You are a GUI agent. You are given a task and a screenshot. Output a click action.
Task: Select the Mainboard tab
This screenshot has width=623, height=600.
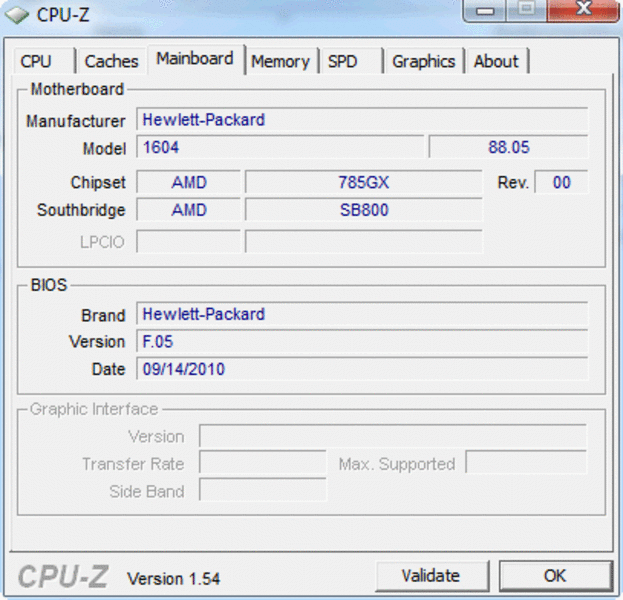[x=195, y=59]
